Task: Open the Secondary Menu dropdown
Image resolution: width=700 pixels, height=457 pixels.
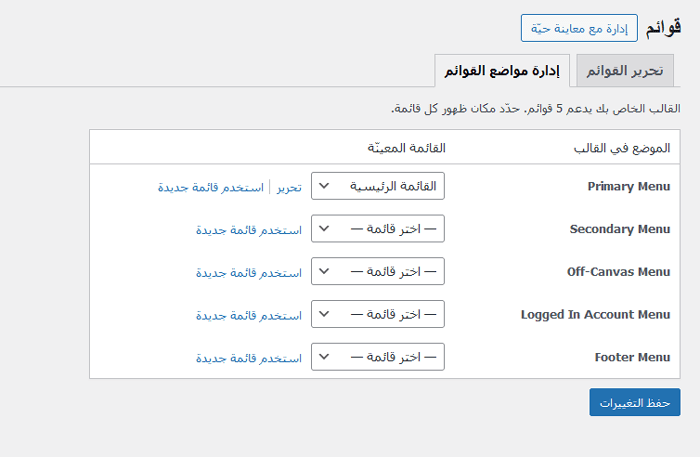Action: [x=378, y=228]
